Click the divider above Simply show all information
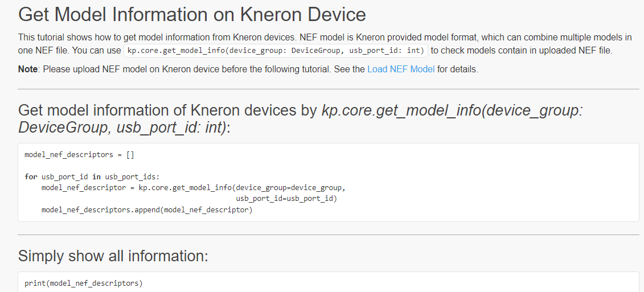Screen dimensions: 644x292 tap(329, 235)
